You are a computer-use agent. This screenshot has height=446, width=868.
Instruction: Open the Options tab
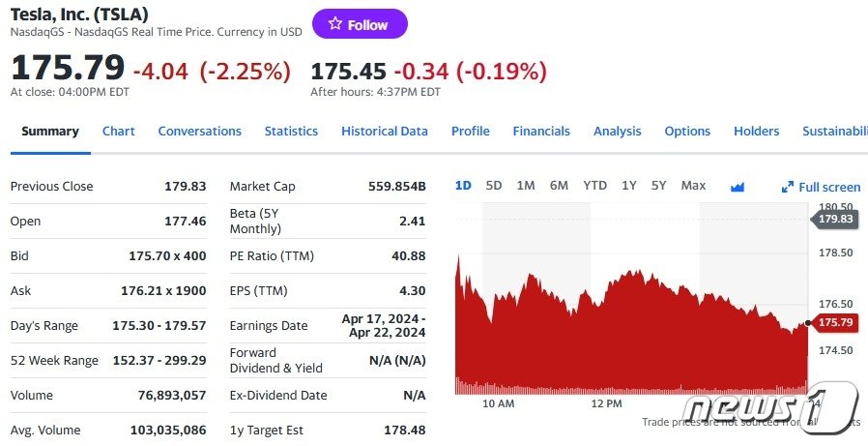[x=687, y=132]
